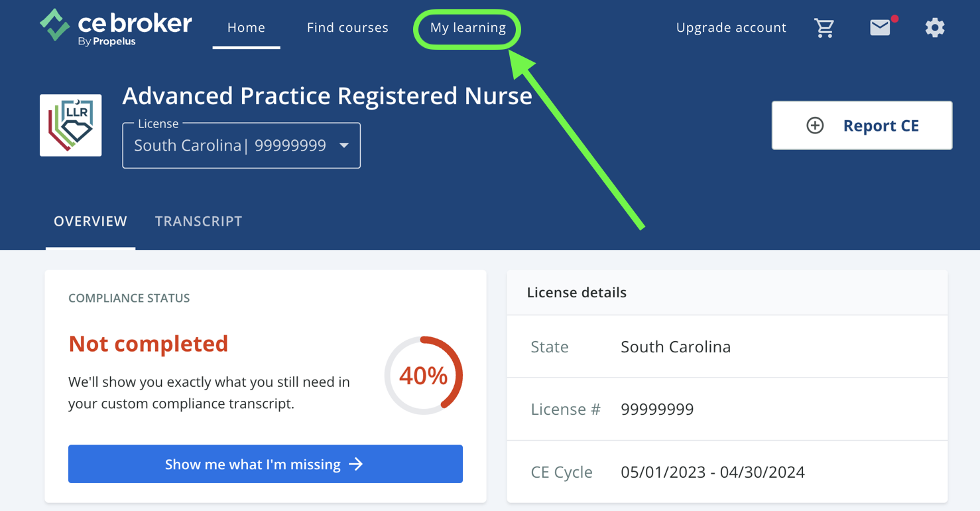Click the arrow icon in Show me what I'm missing

point(357,464)
